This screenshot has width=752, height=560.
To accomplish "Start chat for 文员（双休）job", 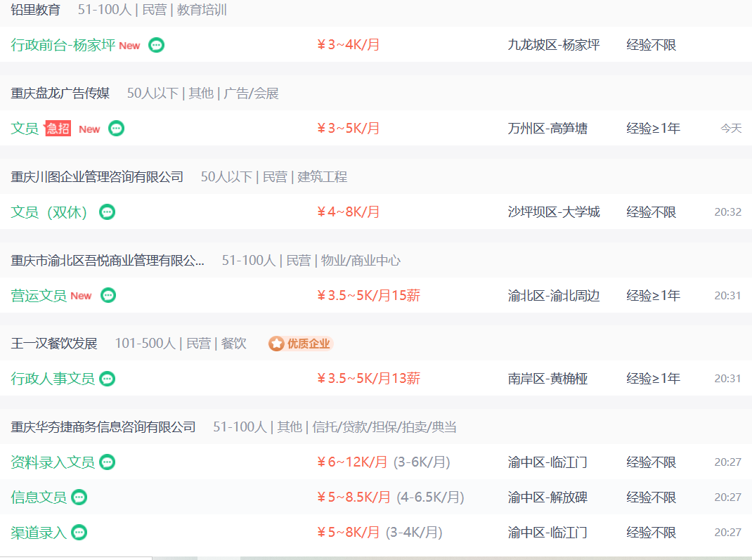I will coord(107,212).
